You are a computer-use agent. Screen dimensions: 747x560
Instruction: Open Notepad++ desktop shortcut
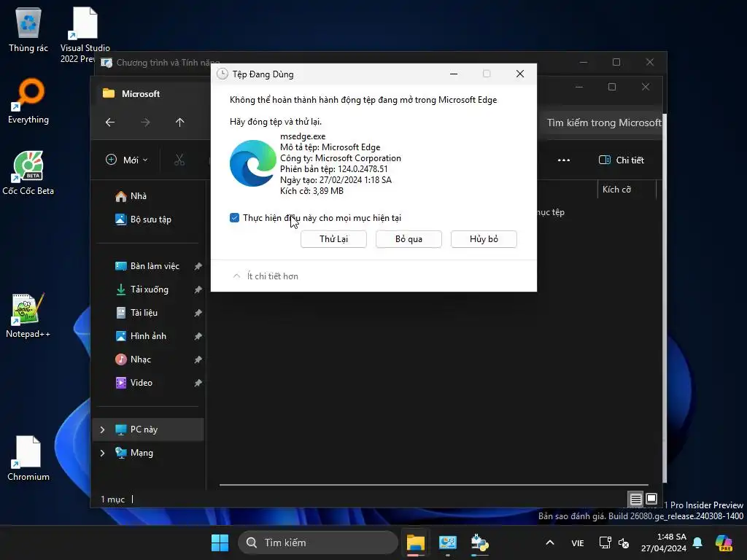click(x=28, y=315)
